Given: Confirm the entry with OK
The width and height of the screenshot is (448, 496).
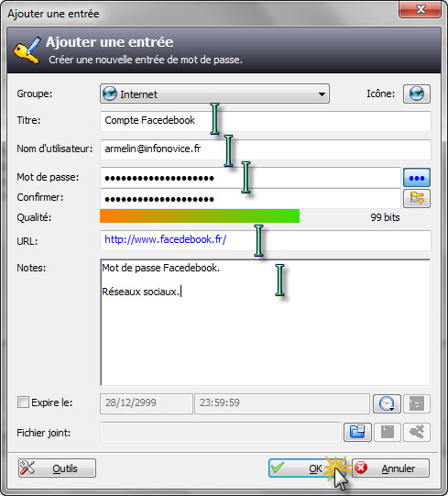Looking at the screenshot, I should [x=307, y=468].
